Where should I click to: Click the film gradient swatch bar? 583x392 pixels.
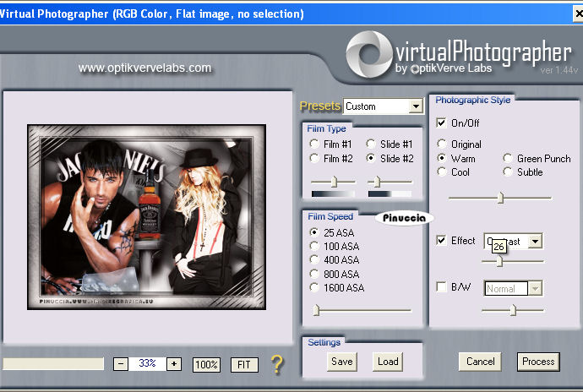[x=333, y=193]
